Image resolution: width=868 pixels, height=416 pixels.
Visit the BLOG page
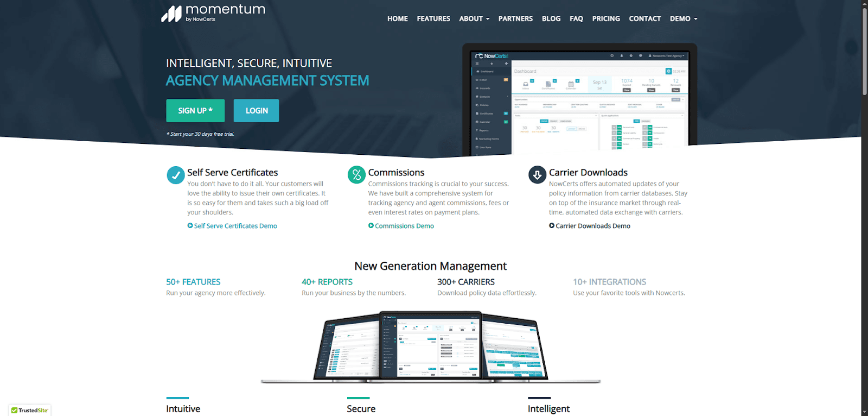[551, 18]
